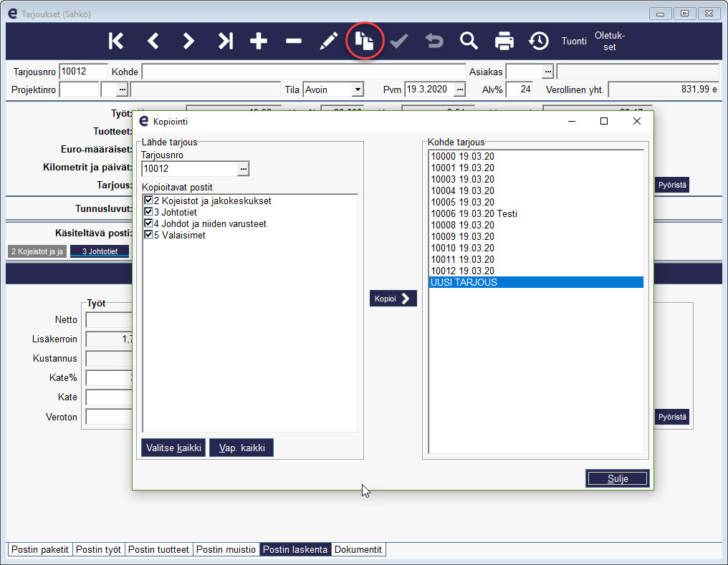
Task: Click the Alv% field
Action: (519, 90)
